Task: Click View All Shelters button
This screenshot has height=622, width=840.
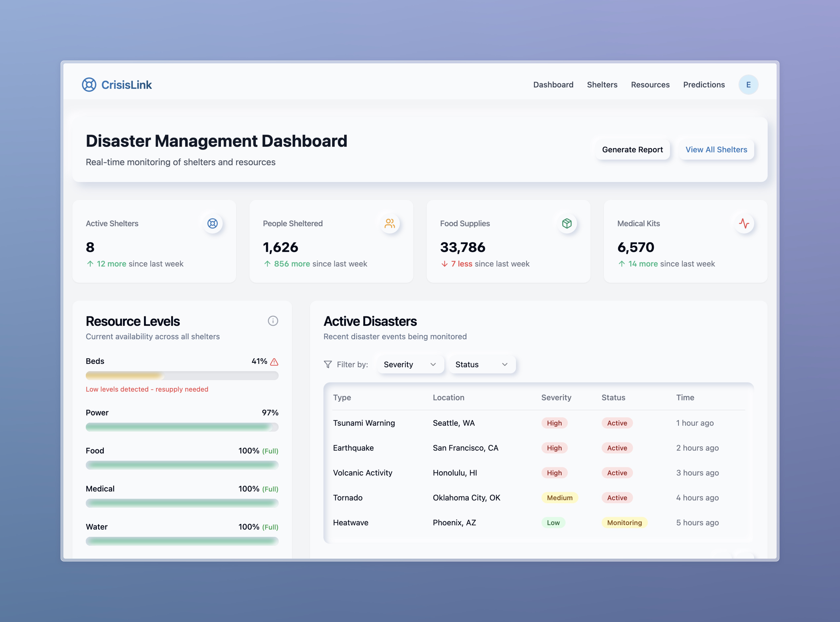Action: point(716,149)
